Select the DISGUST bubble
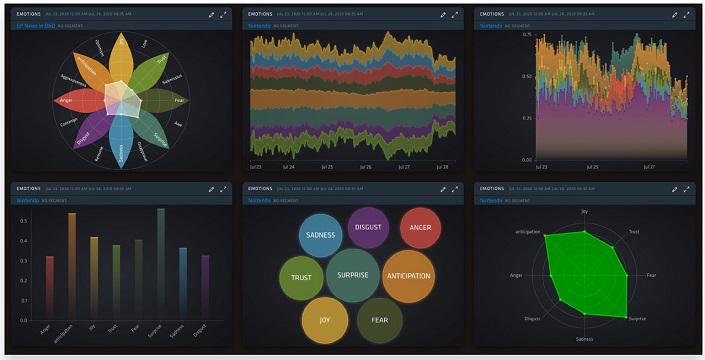 pos(368,227)
